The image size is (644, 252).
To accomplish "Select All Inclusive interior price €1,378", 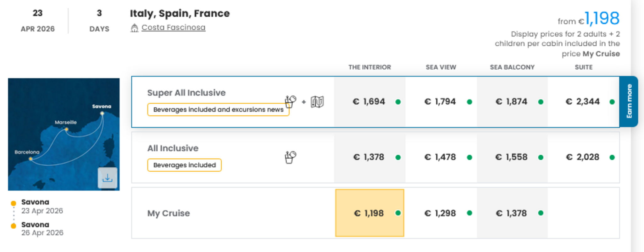I will tap(369, 157).
